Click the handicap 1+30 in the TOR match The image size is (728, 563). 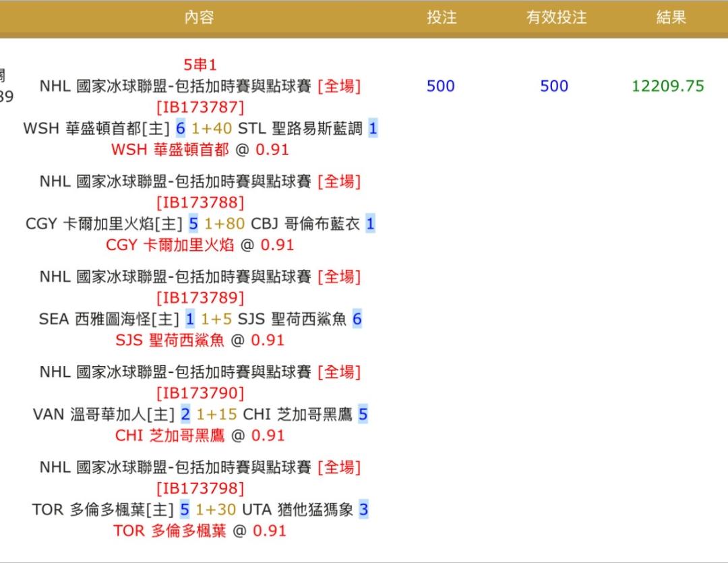pyautogui.click(x=216, y=510)
